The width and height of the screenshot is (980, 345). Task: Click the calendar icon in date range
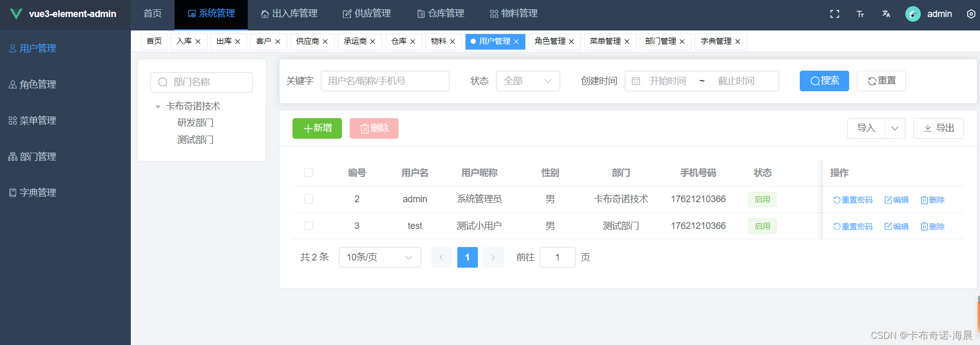(636, 81)
